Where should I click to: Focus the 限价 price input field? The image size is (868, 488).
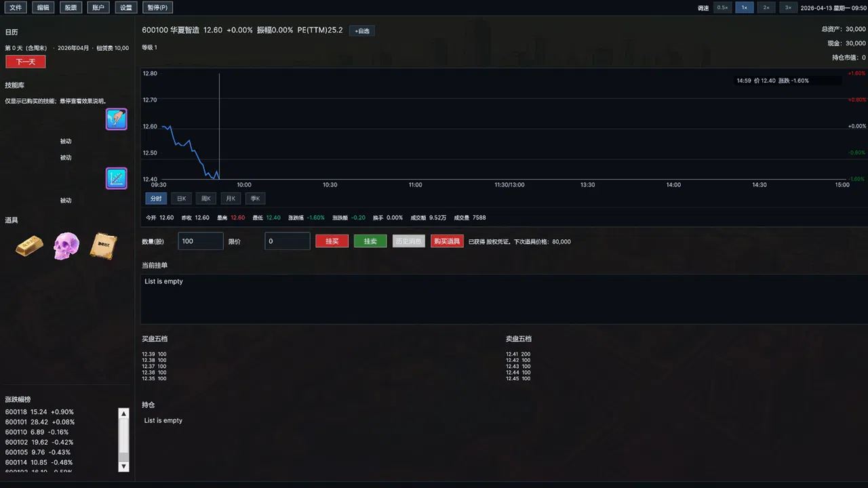tap(288, 241)
